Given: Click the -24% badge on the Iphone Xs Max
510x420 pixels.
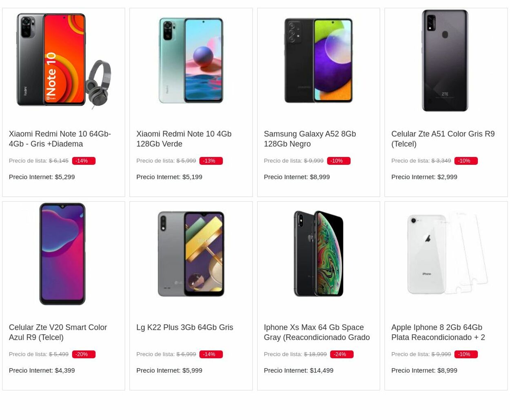Looking at the screenshot, I should pos(341,354).
